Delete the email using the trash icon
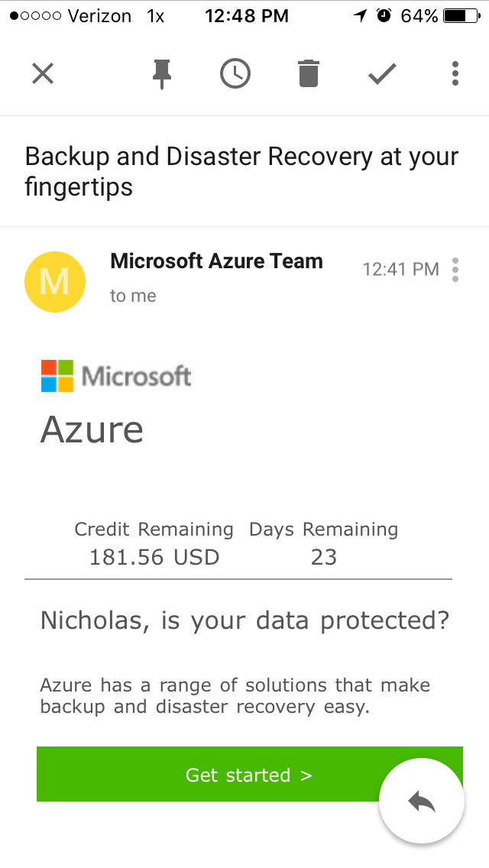This screenshot has width=489, height=868. pos(308,74)
